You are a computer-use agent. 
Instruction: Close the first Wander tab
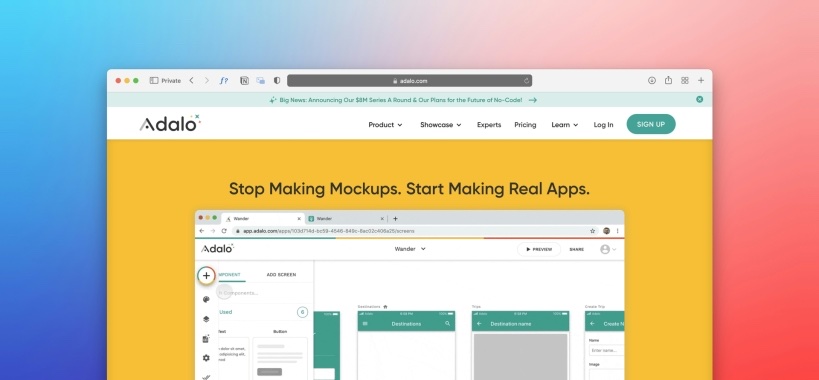[x=299, y=219]
